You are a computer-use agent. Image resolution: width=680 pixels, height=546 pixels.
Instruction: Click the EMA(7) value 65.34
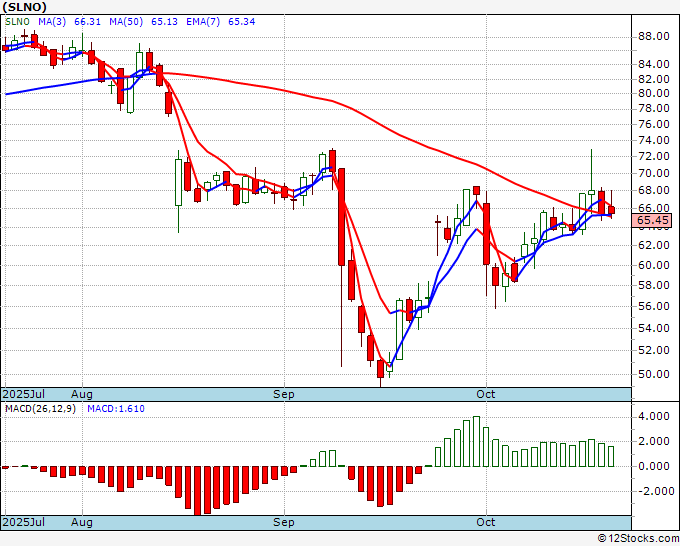coord(242,22)
